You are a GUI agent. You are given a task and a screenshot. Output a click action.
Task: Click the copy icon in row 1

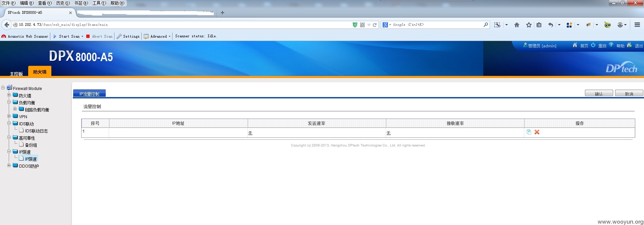click(529, 132)
